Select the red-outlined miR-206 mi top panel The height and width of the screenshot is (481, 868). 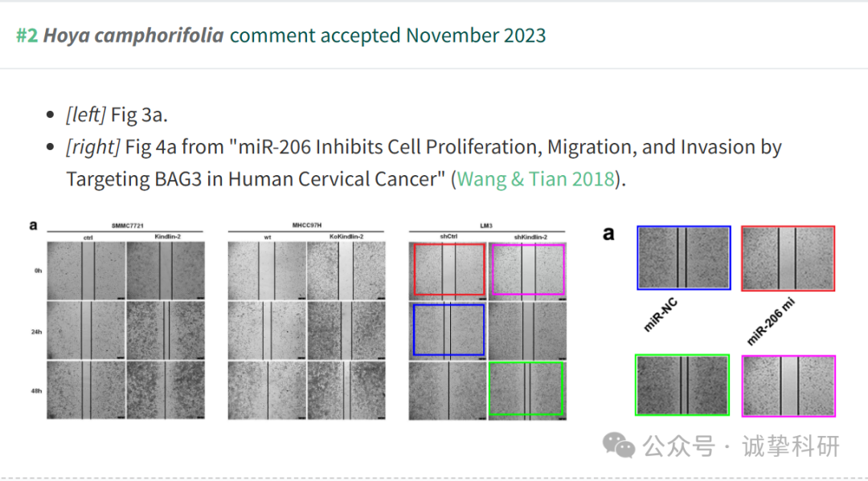tap(788, 259)
